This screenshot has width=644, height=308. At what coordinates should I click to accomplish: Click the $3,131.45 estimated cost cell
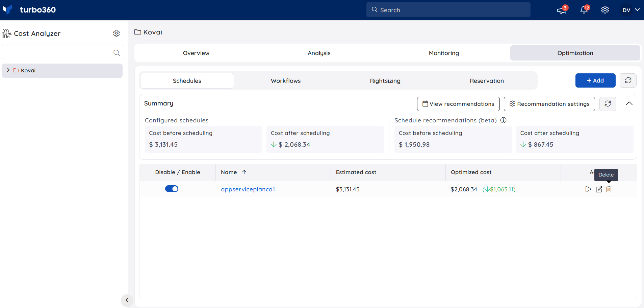[347, 189]
